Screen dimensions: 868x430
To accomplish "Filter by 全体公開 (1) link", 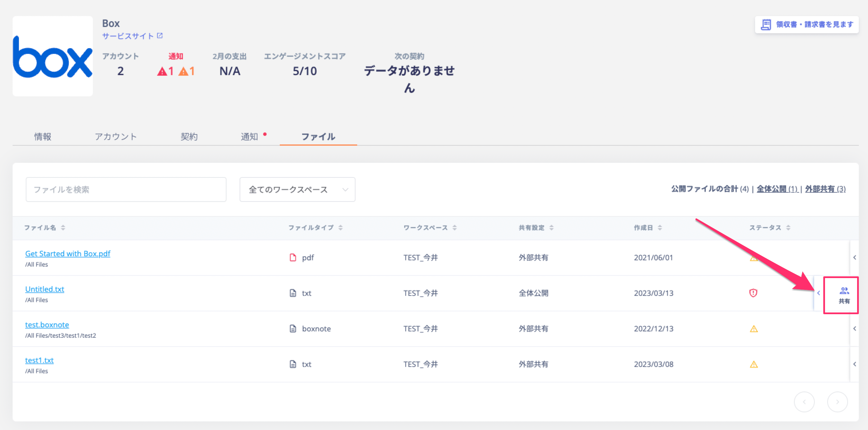I will (x=777, y=189).
